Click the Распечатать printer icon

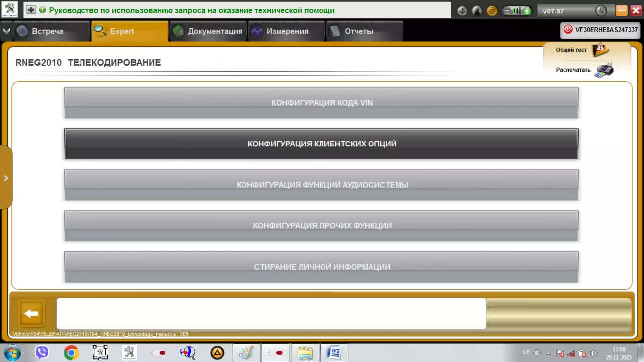click(604, 70)
